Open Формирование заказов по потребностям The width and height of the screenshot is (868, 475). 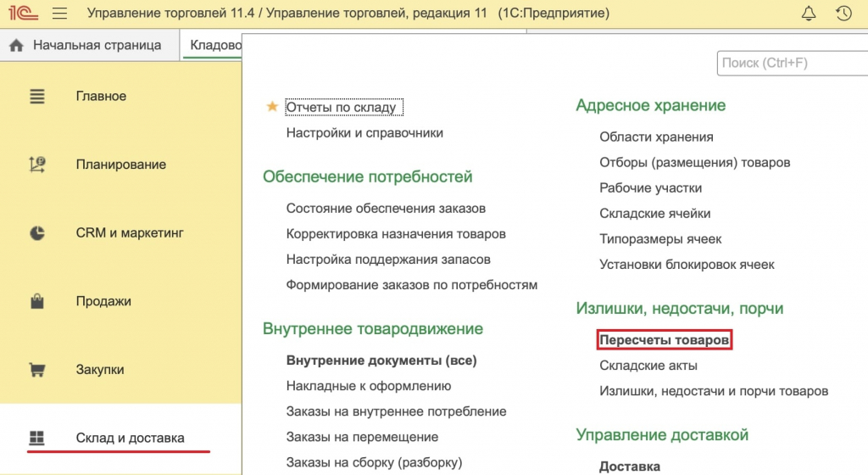[x=412, y=285]
